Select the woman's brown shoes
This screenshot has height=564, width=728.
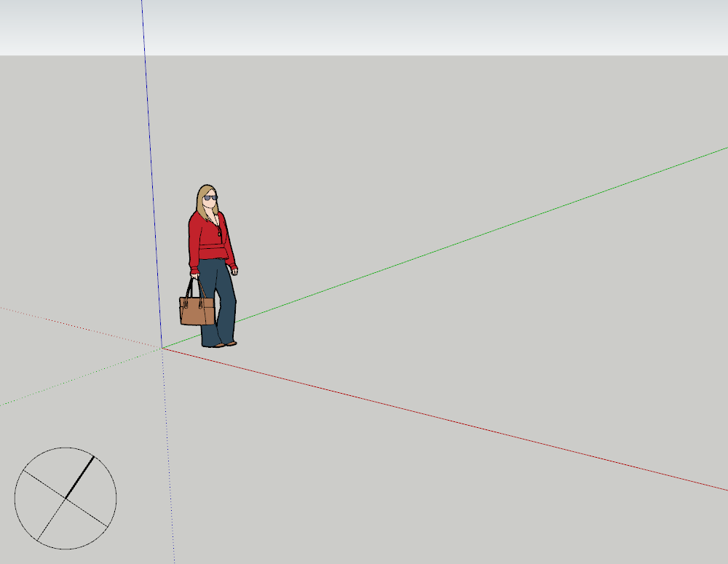coord(231,343)
